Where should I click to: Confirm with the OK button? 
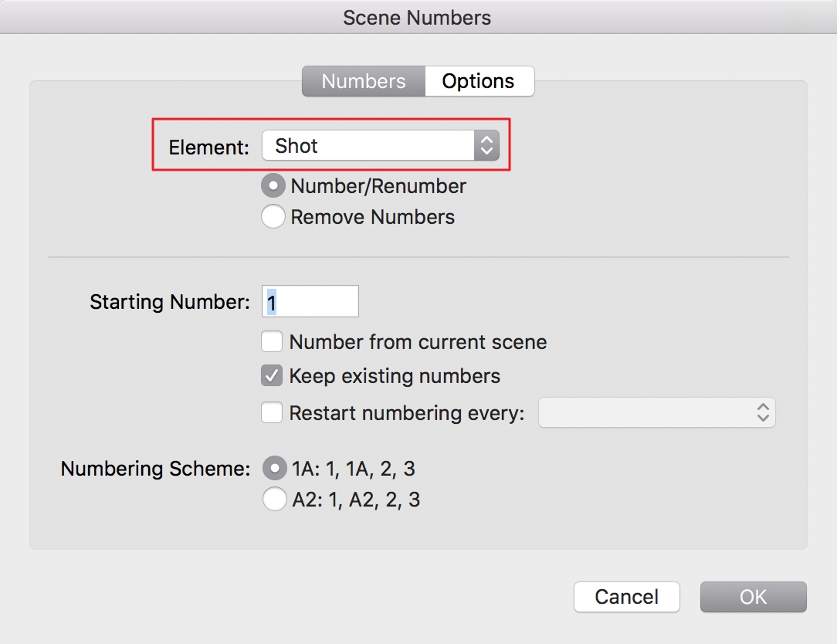tap(753, 597)
